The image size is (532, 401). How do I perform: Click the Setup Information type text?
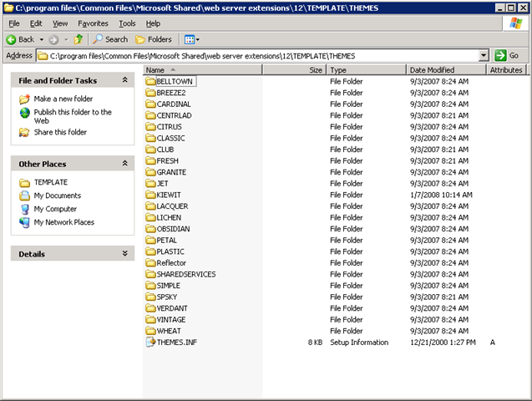[359, 343]
